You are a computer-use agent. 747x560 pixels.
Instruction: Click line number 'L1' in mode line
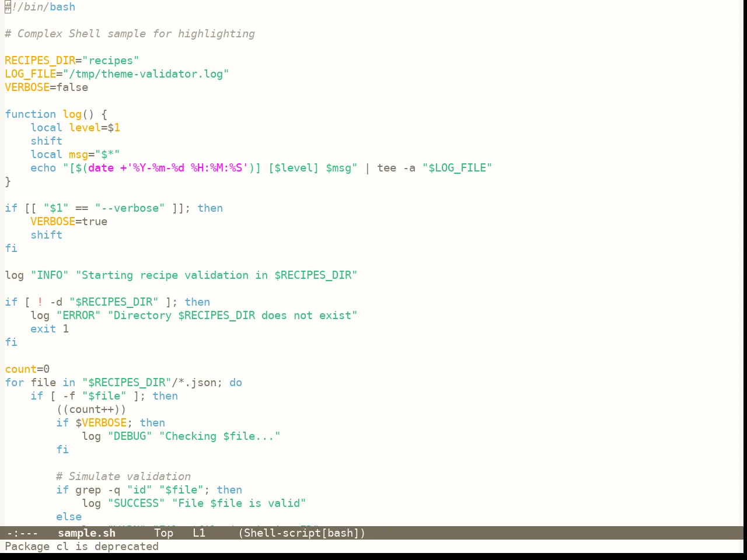tap(199, 533)
